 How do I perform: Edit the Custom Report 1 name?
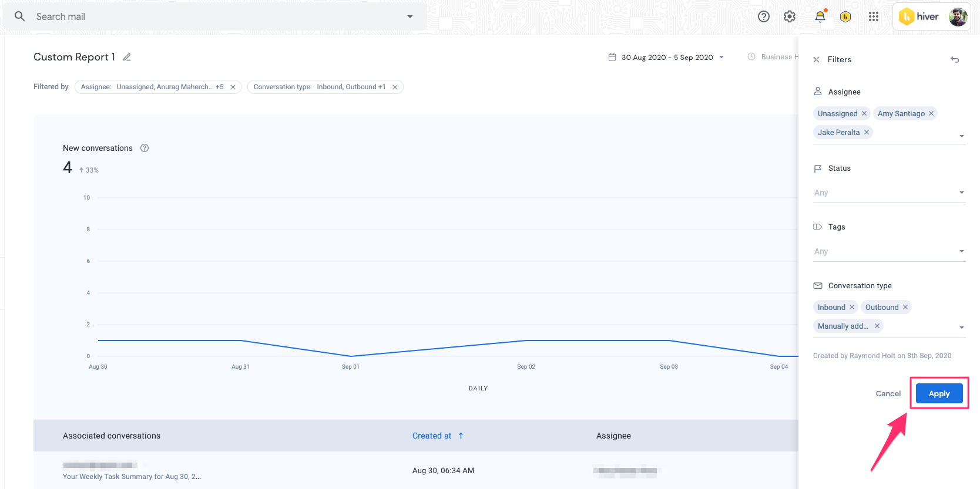click(x=127, y=57)
